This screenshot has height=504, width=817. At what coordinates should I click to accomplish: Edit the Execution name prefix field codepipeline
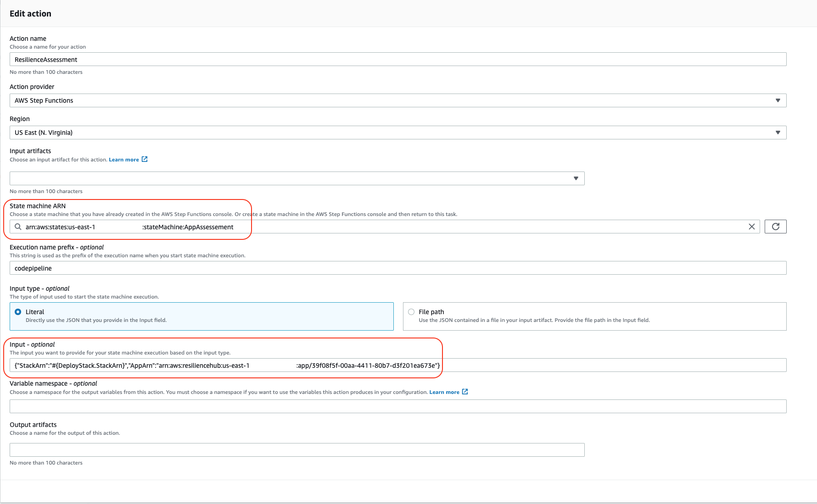[x=398, y=268]
